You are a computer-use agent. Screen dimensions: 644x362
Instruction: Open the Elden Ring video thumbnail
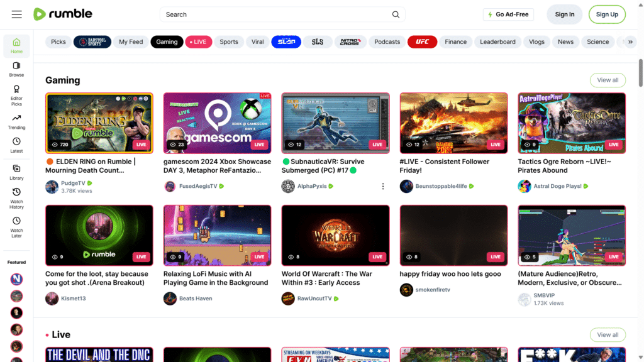tap(99, 123)
